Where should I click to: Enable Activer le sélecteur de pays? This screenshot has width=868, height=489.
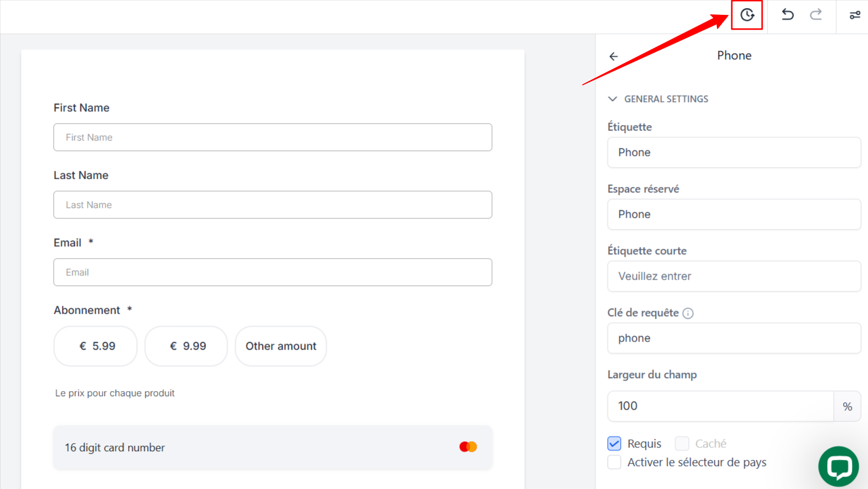[x=614, y=462]
